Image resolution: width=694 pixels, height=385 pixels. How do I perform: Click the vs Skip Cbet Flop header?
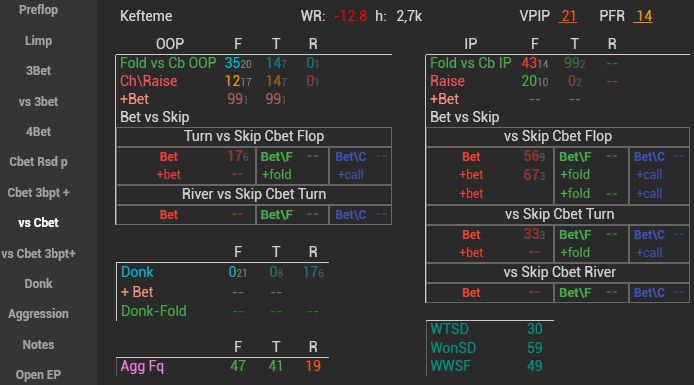pos(558,136)
